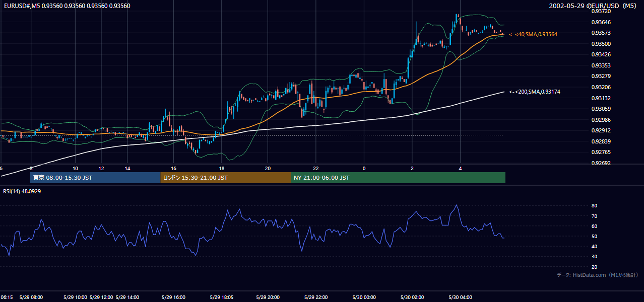Click hour 20 marker on main chart time axis
Screen dimensions: 644x302
tap(268, 168)
